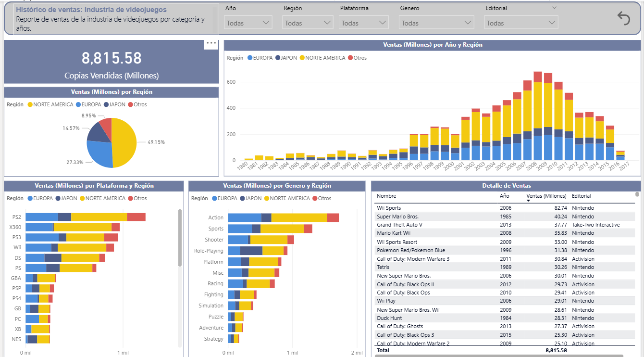Select the Wii Sports row in table
Screen dimensions: 644x357
coord(505,208)
